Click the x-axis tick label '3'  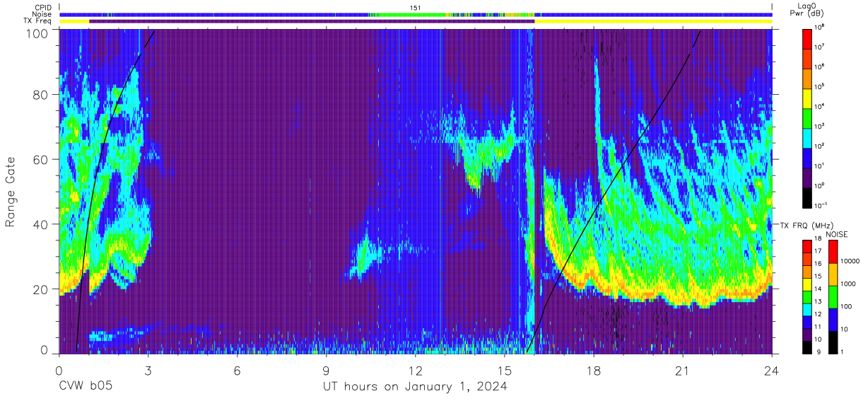point(148,370)
